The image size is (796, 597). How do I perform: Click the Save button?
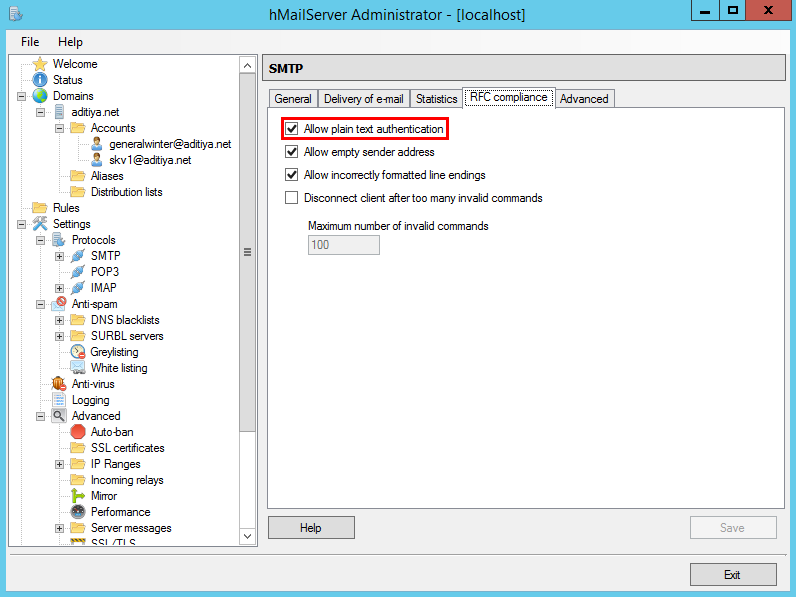(x=733, y=528)
